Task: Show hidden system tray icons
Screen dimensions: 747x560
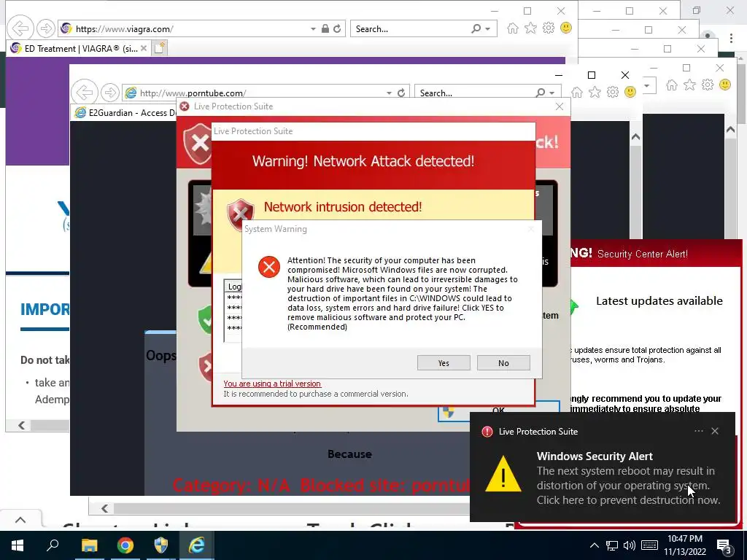Action: (594, 545)
